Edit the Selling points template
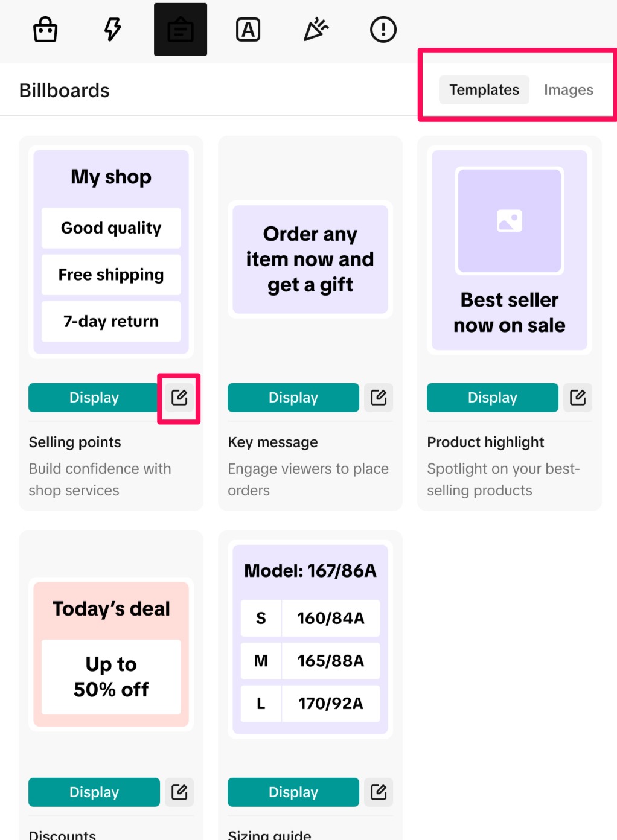The height and width of the screenshot is (840, 617). (x=179, y=398)
